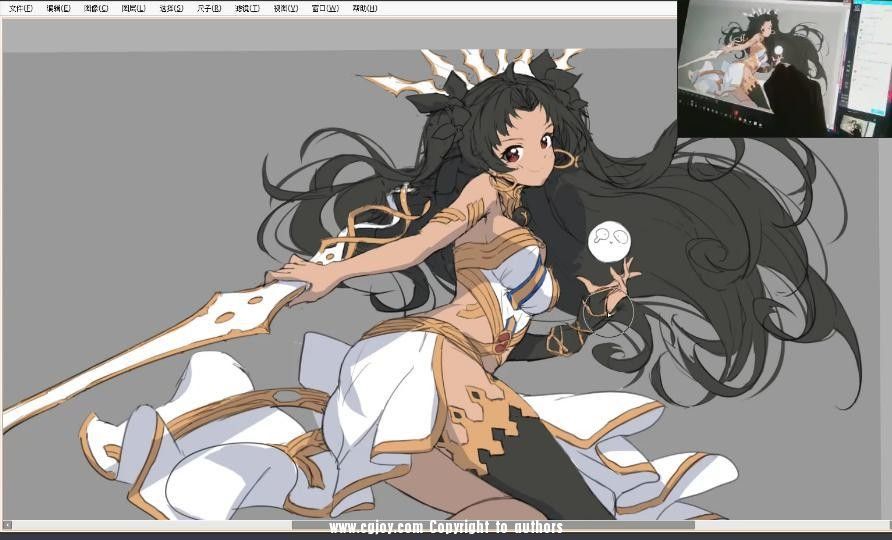
Task: Click the webcam overlay preview in corner
Action: (x=784, y=69)
